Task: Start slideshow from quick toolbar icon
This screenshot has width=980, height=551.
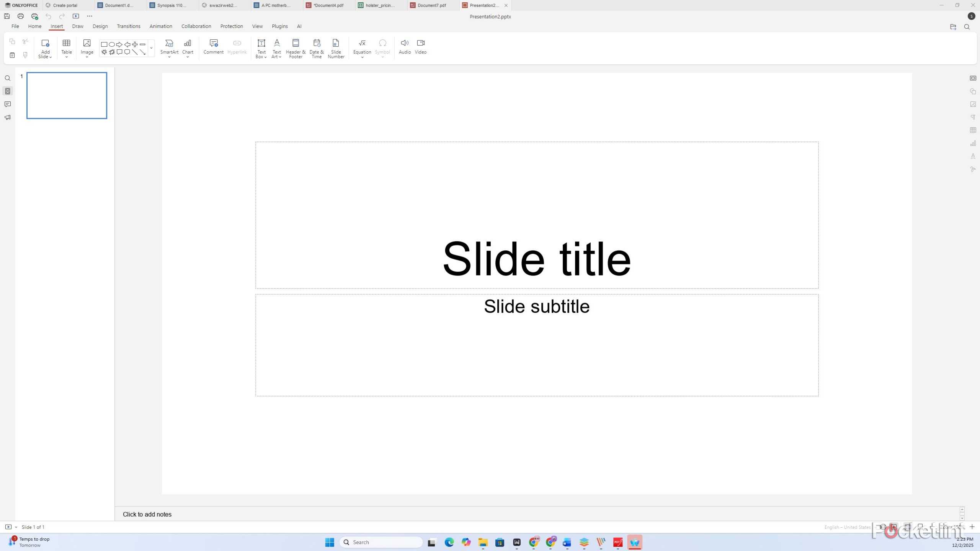Action: click(76, 16)
